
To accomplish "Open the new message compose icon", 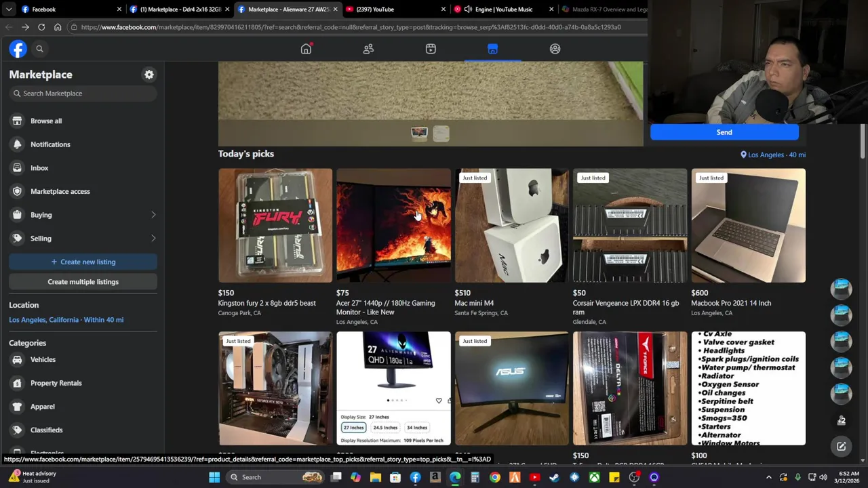I will click(841, 446).
